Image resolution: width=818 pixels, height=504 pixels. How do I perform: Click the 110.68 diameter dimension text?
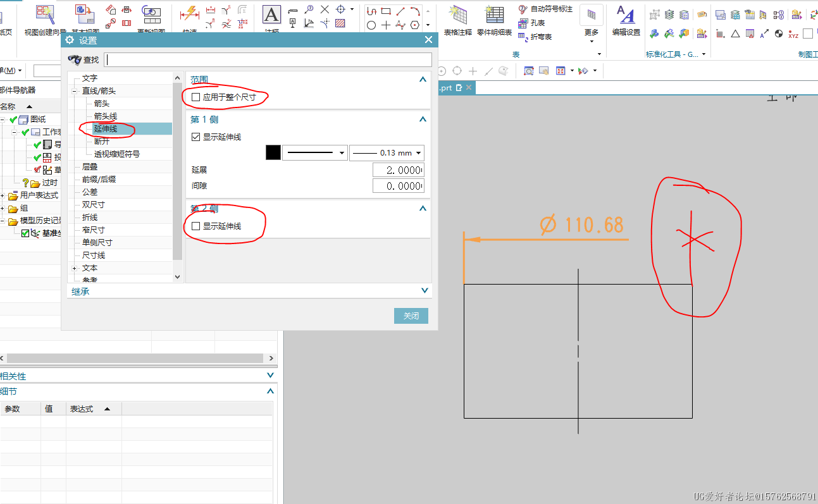[x=582, y=225]
